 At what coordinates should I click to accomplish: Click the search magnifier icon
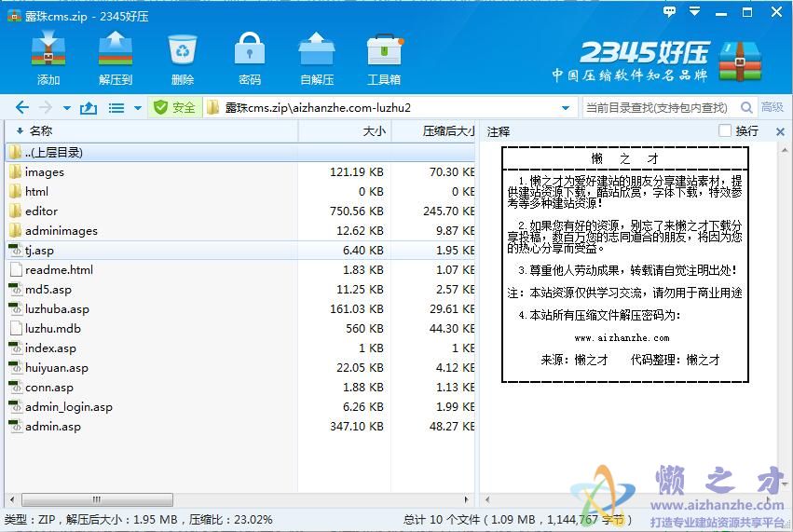pos(746,107)
